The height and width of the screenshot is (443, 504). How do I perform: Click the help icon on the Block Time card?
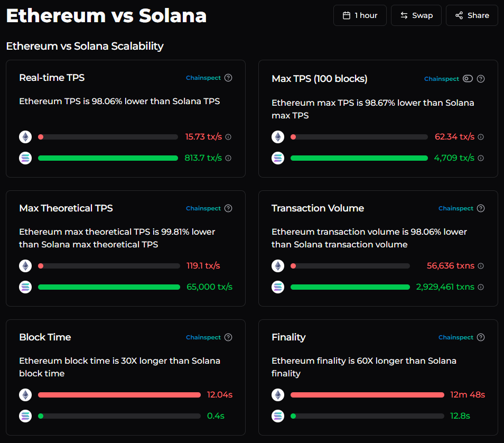click(228, 337)
